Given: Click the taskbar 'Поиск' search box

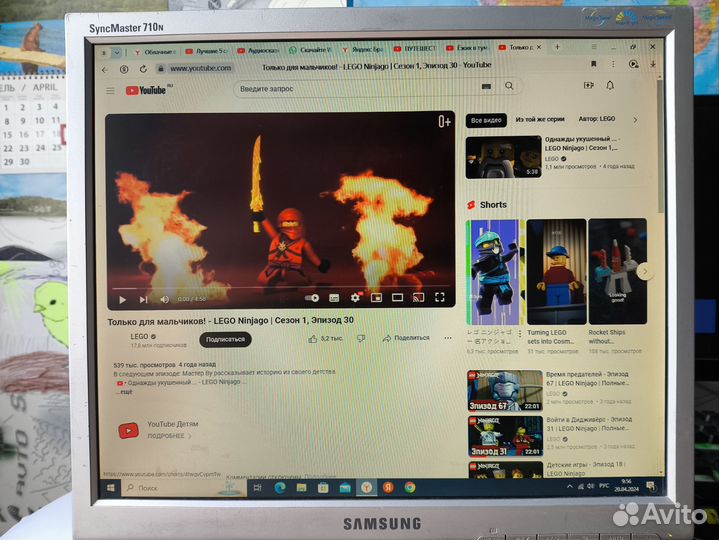Looking at the screenshot, I should pyautogui.click(x=183, y=488).
